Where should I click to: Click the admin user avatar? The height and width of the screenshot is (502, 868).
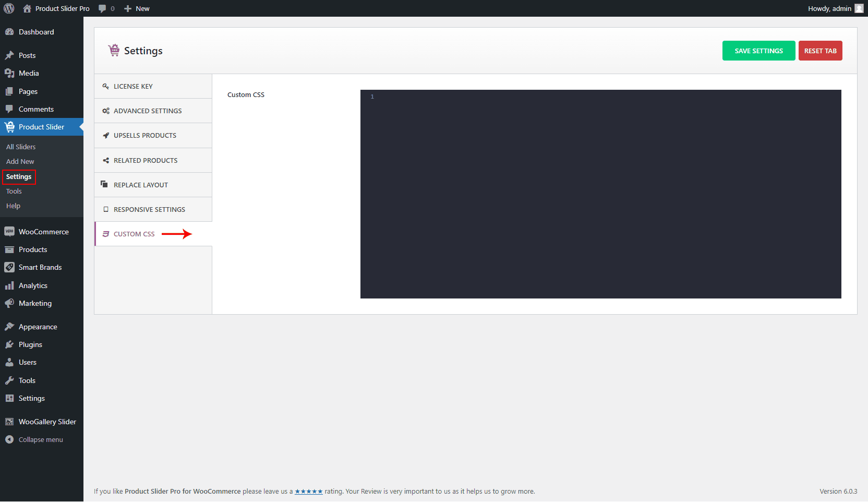859,8
